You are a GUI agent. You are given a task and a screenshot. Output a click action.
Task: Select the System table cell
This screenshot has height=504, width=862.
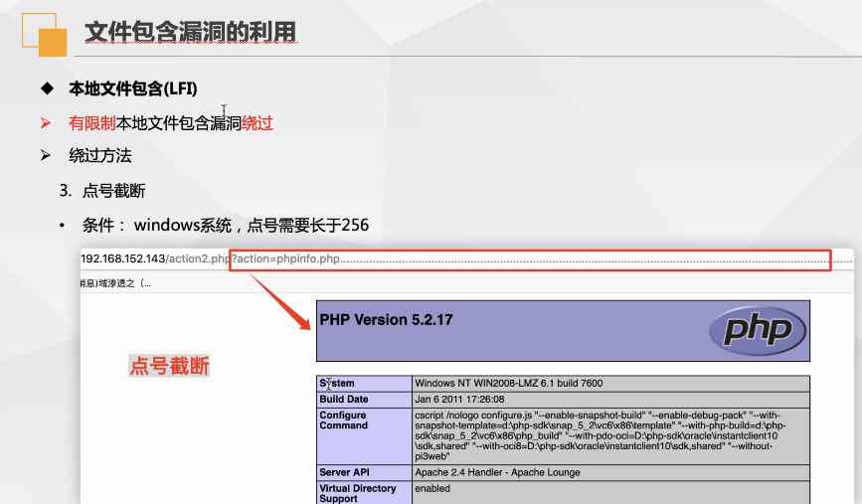(x=365, y=383)
